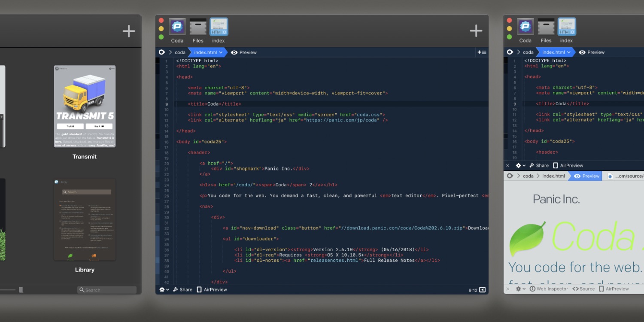The height and width of the screenshot is (322, 644).
Task: Click the chevron before coda in the right preview path
Action: pyautogui.click(x=518, y=176)
